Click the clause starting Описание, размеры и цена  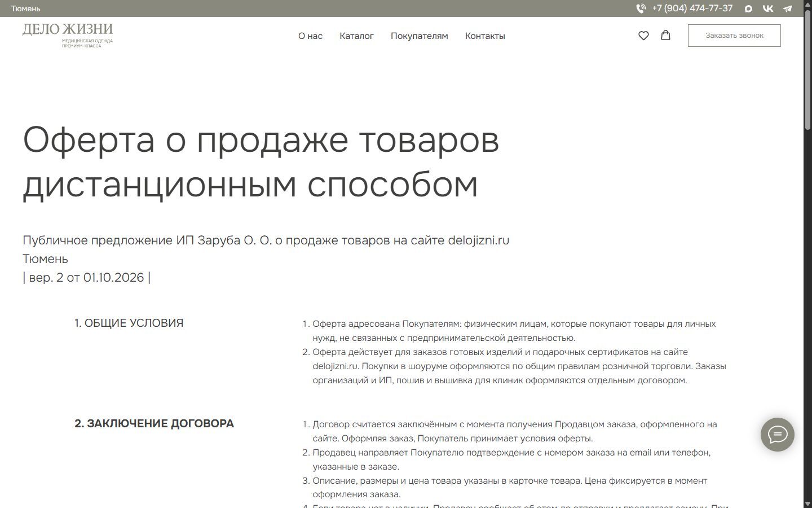point(510,487)
